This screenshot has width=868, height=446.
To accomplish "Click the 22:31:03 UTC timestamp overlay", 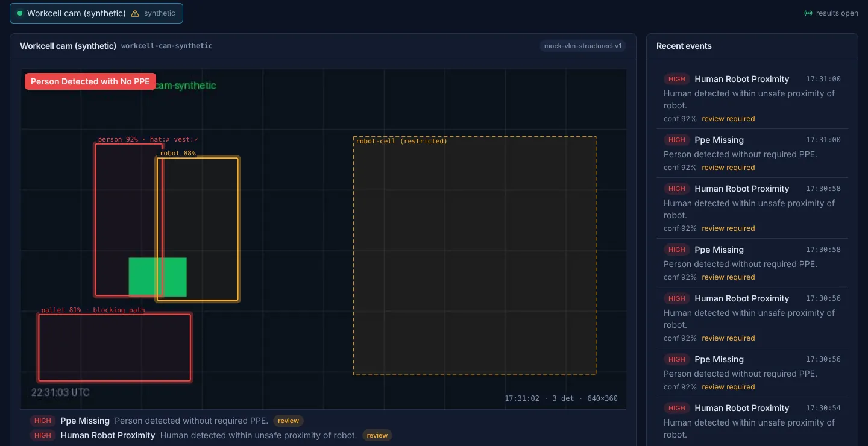I will coord(60,392).
